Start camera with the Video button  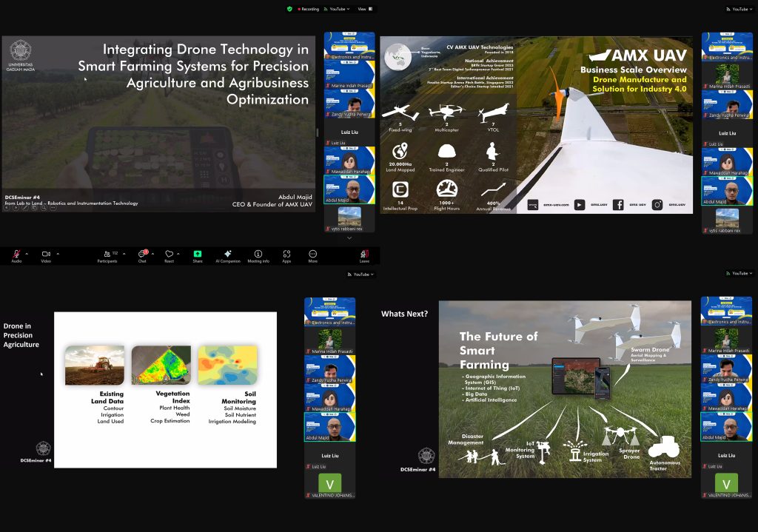point(46,255)
